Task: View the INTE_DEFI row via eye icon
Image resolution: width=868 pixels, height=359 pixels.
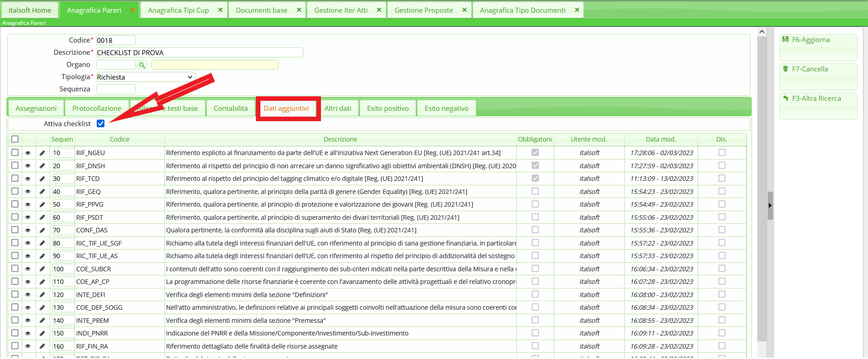Action: point(28,295)
